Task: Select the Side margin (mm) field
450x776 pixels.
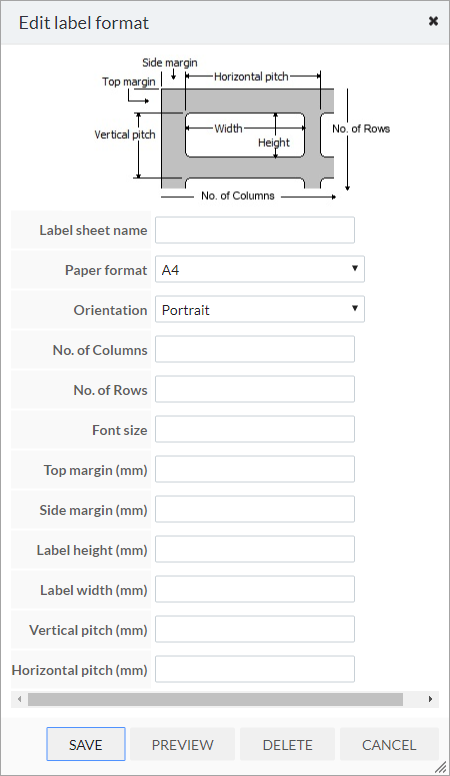Action: click(x=255, y=509)
